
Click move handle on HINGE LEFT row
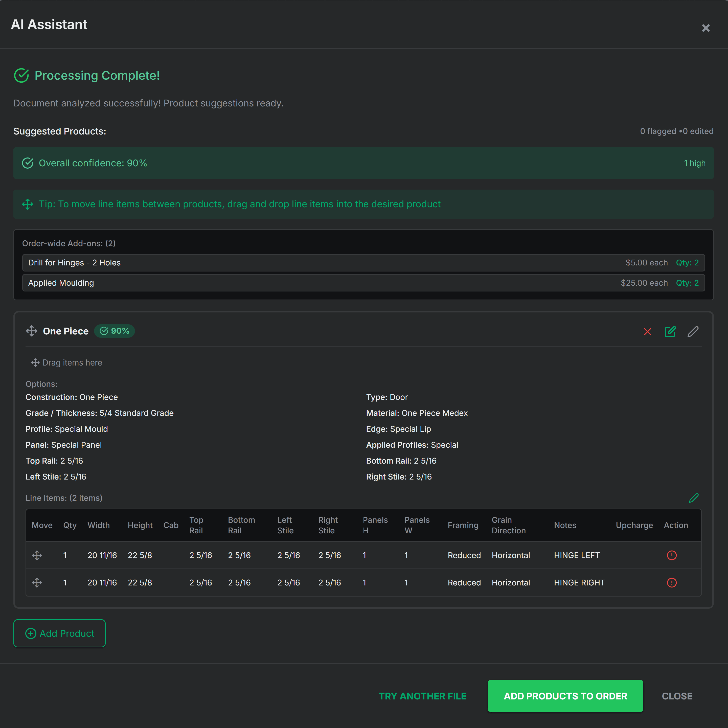tap(37, 555)
